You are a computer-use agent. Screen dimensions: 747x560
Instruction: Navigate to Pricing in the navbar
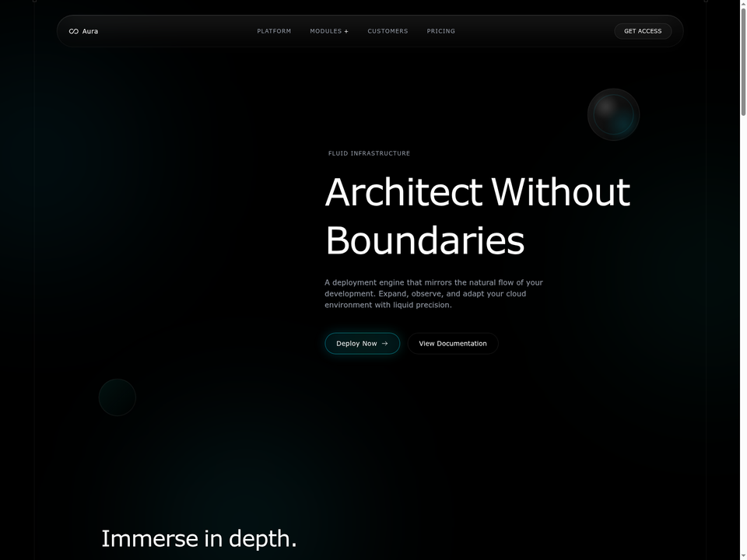click(440, 31)
